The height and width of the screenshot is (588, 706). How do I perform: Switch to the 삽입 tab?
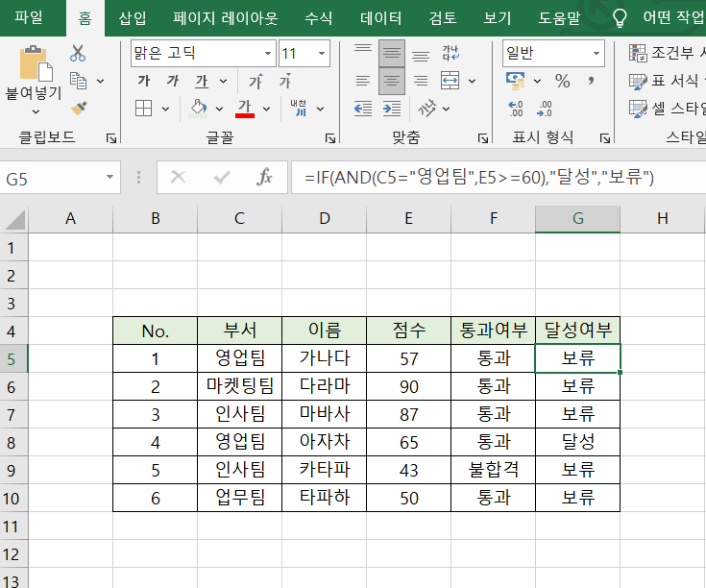[x=132, y=18]
